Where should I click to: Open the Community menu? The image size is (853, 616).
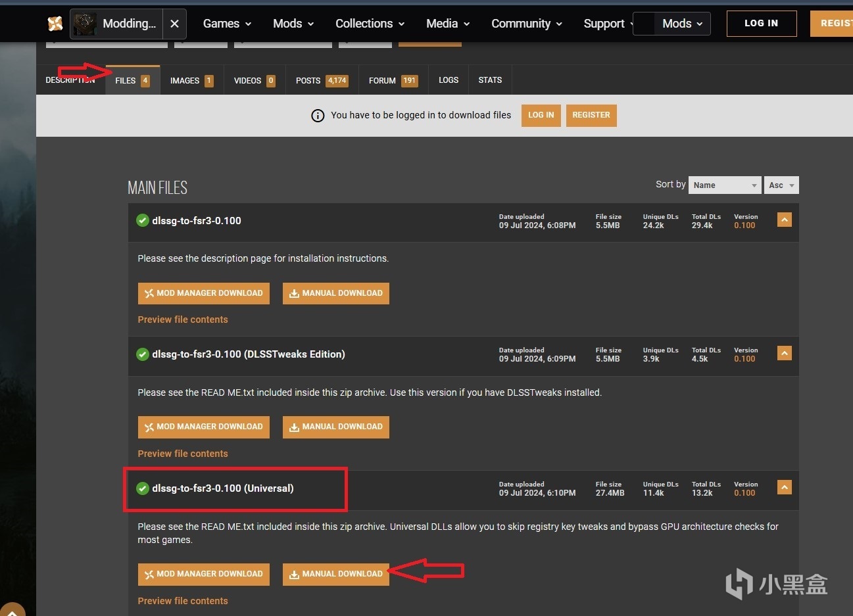click(527, 24)
